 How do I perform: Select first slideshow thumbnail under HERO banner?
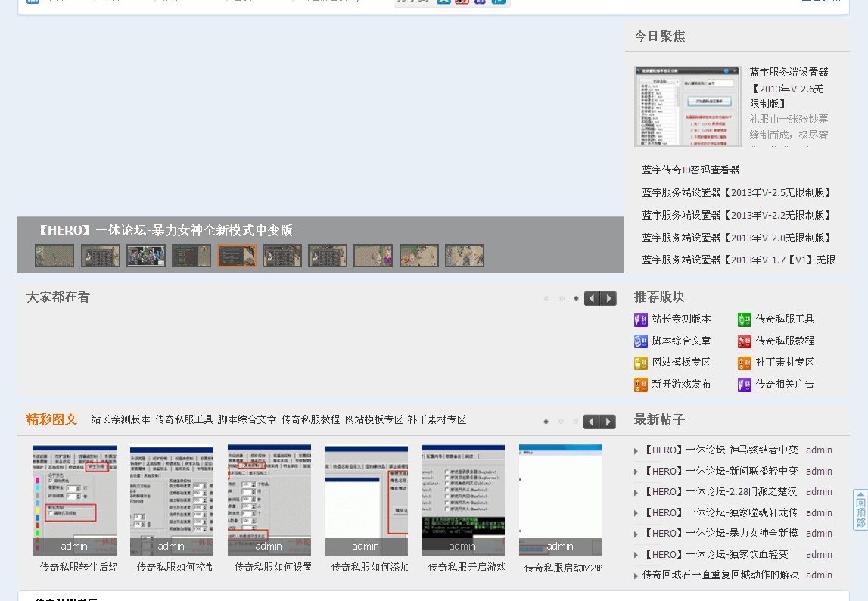click(54, 256)
